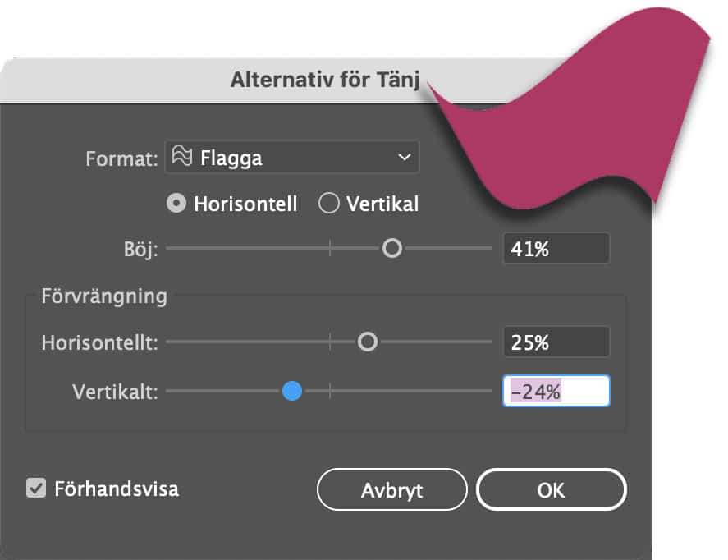This screenshot has width=728, height=560.
Task: Confirm with the OK button
Action: 551,490
